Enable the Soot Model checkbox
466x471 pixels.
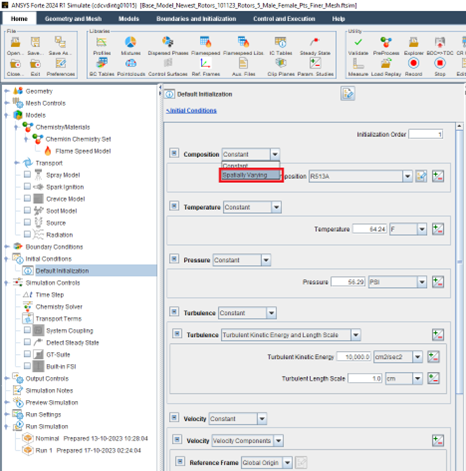click(x=27, y=210)
